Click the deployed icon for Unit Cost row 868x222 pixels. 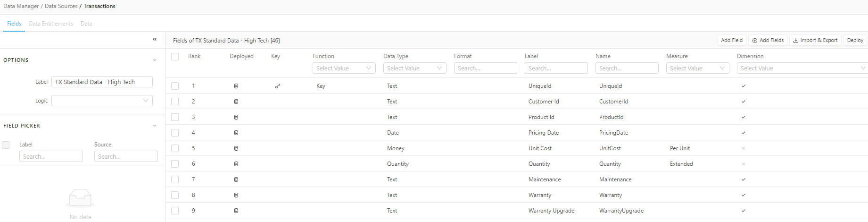point(236,148)
